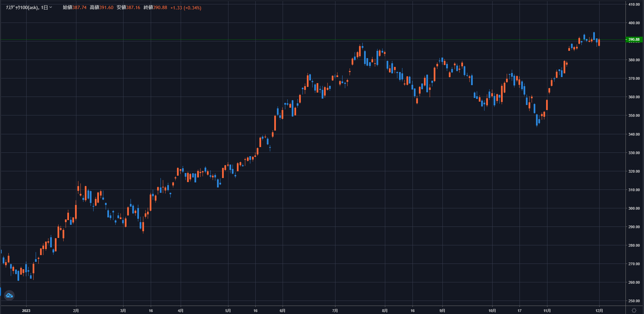Expand the chevron beside ナスダック100(ask), 1日
This screenshot has width=644, height=314.
[51, 7]
